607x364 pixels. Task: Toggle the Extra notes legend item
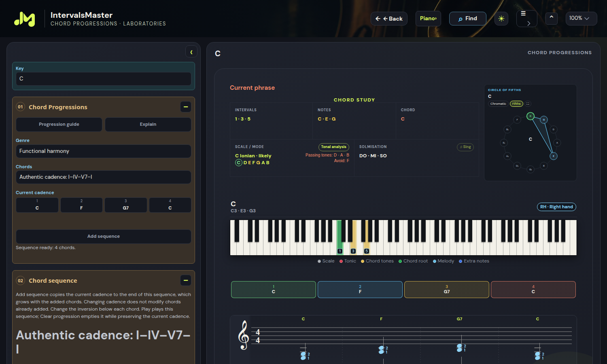[474, 261]
